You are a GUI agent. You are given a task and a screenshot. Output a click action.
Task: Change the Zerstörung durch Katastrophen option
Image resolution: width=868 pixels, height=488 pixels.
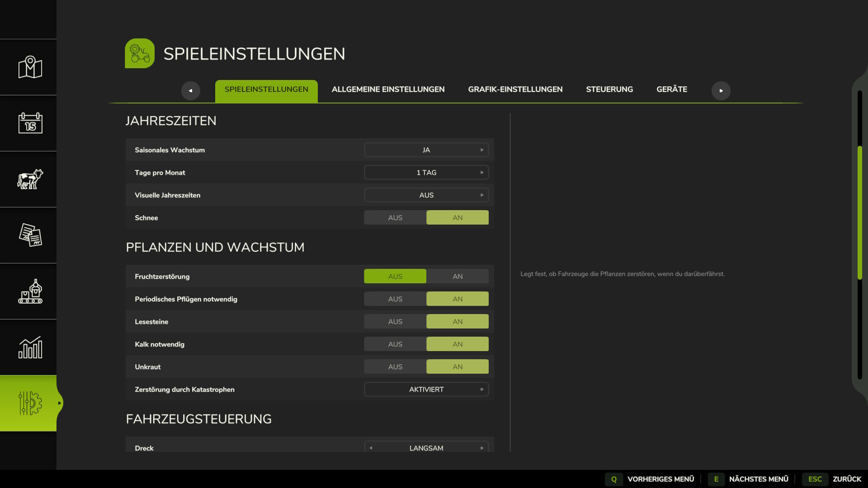tap(481, 389)
